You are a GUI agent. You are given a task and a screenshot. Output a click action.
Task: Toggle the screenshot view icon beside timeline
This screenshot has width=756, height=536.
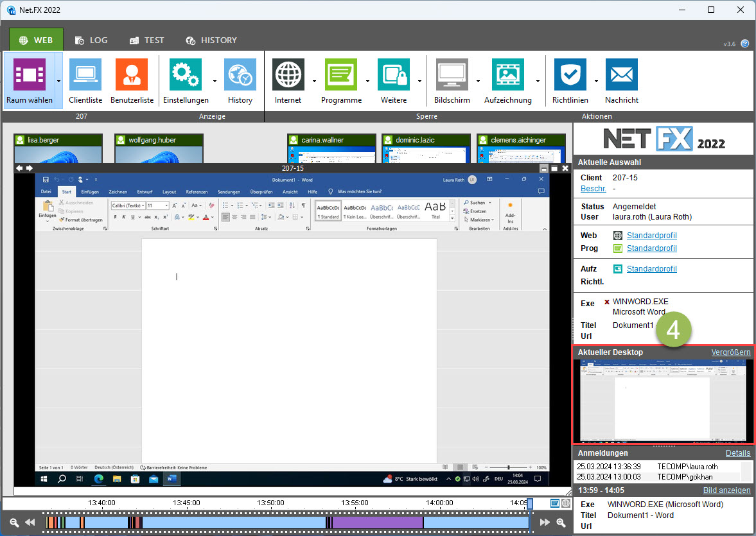(x=554, y=503)
